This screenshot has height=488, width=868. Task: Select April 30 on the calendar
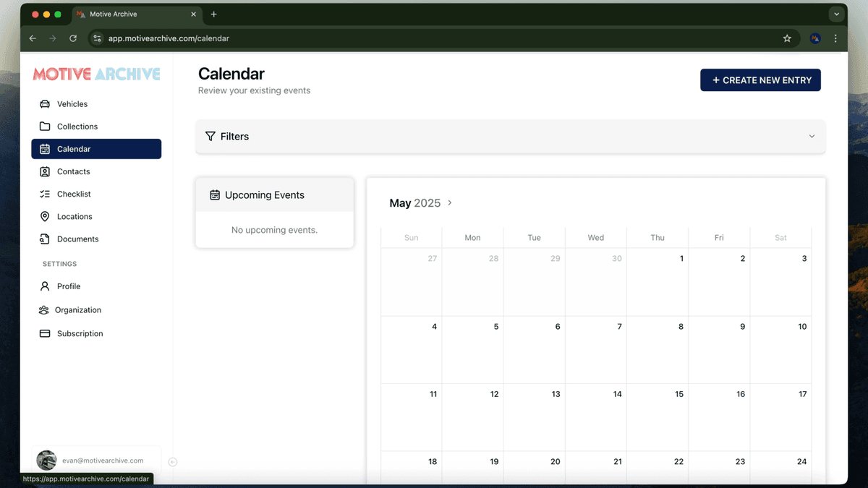click(596, 282)
